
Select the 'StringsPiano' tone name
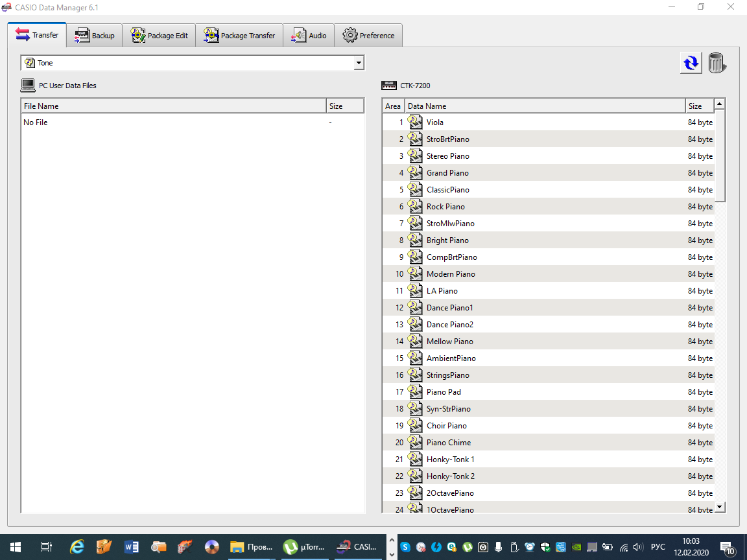448,375
